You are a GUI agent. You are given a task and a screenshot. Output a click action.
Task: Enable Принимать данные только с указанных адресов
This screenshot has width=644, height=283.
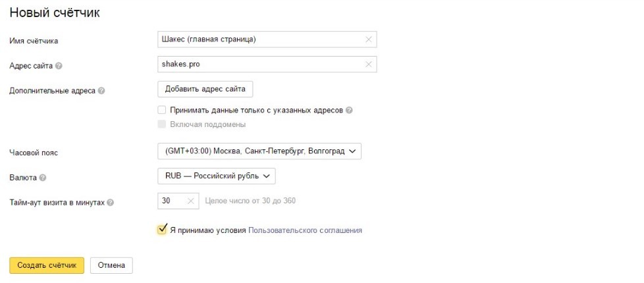[162, 110]
